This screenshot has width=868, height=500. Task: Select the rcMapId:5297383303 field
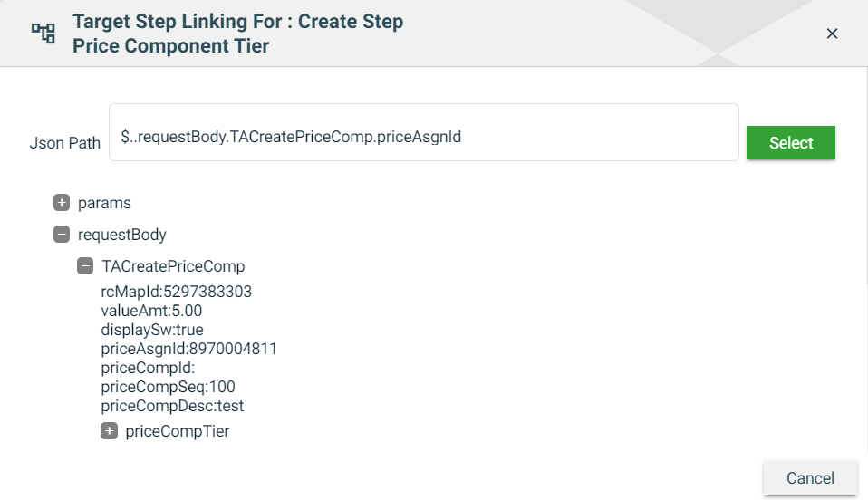(x=177, y=292)
